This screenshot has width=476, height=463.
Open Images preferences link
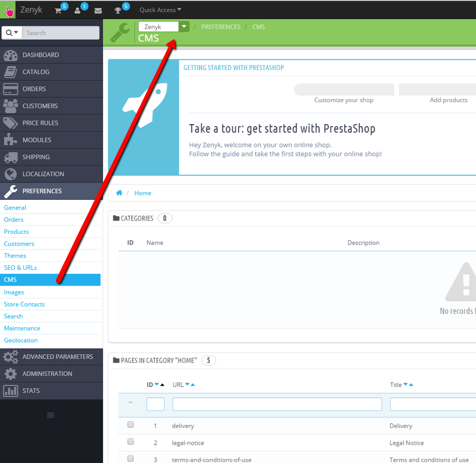pos(14,292)
